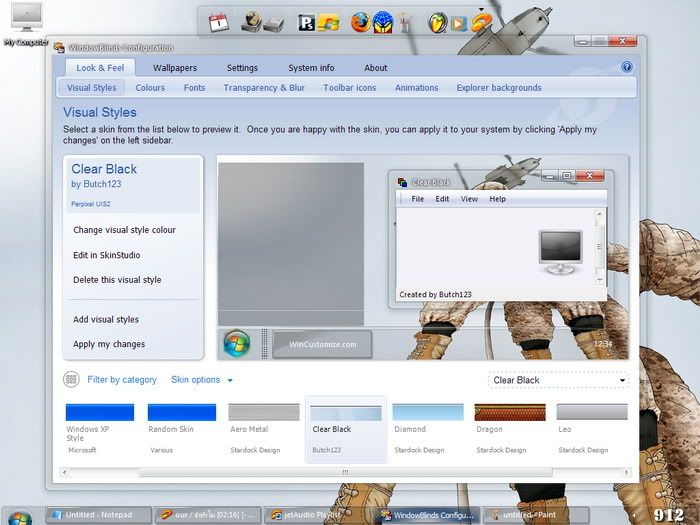Viewport: 700px width, 525px height.
Task: Open My Computer desktop icon
Action: tap(26, 24)
